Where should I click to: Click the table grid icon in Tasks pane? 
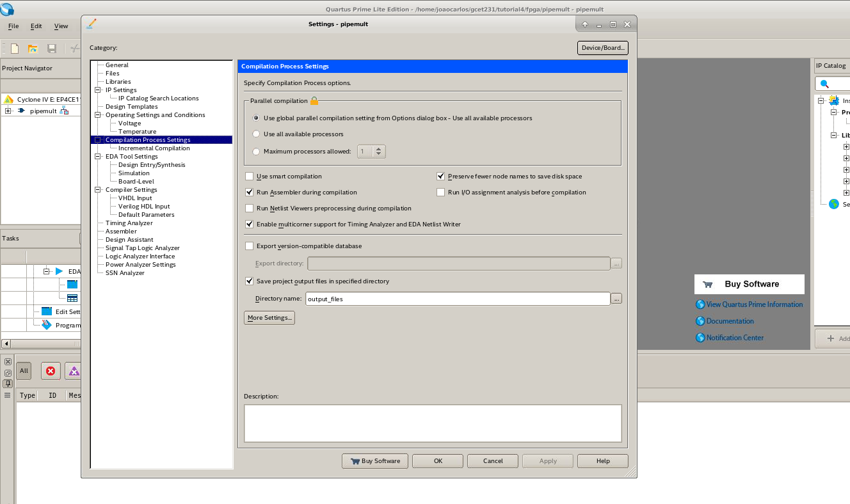click(72, 298)
